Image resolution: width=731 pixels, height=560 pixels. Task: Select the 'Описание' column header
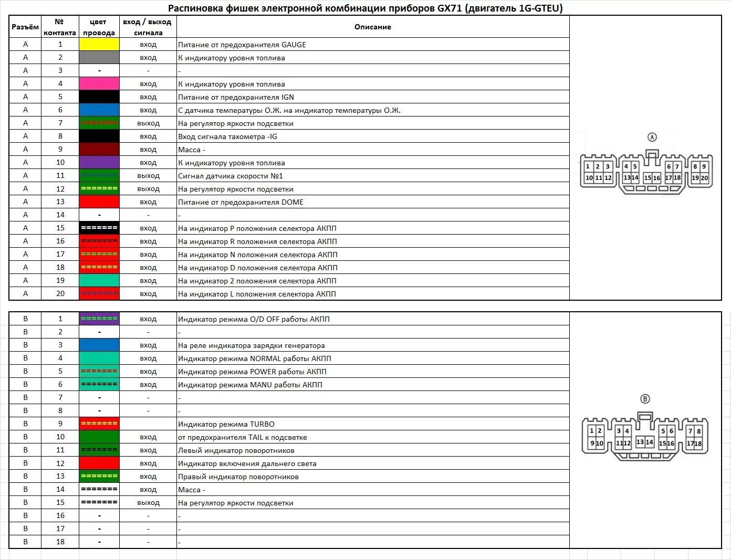[x=372, y=27]
